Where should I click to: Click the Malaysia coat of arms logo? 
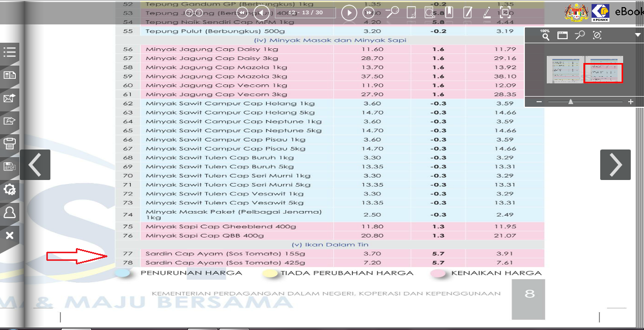pos(576,13)
